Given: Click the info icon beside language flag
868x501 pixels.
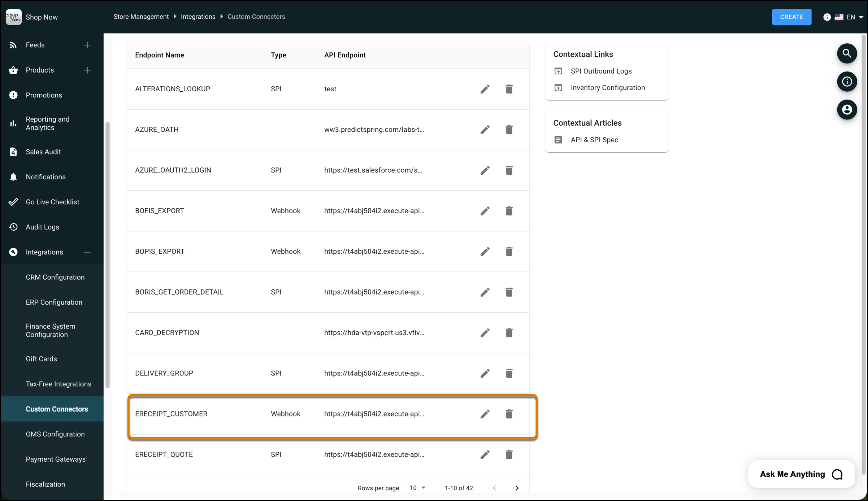Looking at the screenshot, I should click(x=827, y=17).
